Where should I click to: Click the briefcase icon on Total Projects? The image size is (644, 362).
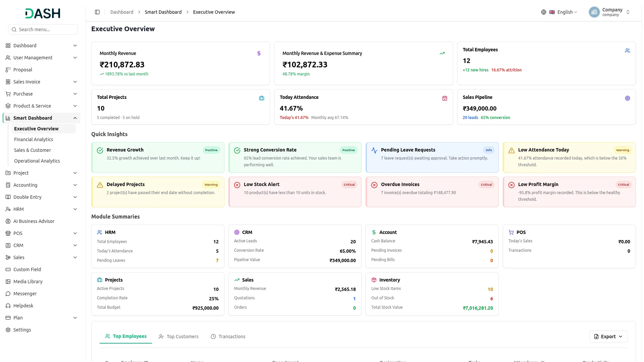[262, 98]
